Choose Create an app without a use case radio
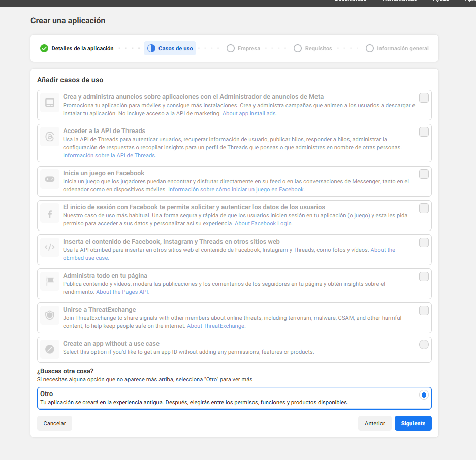The width and height of the screenshot is (476, 460). click(424, 345)
